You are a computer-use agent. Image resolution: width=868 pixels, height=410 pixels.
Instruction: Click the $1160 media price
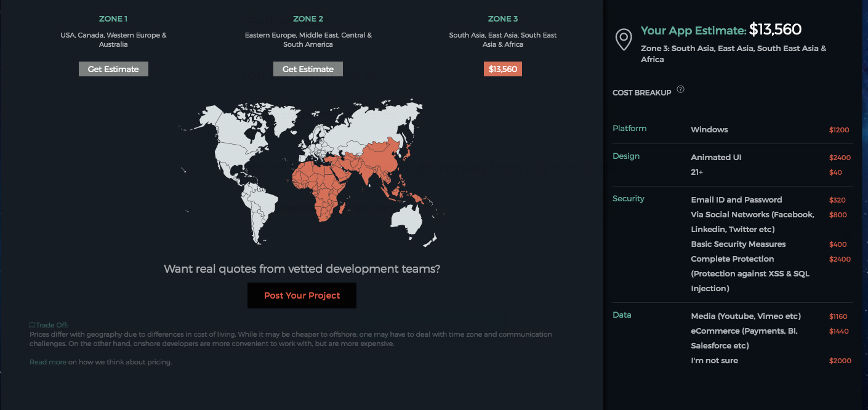click(838, 316)
